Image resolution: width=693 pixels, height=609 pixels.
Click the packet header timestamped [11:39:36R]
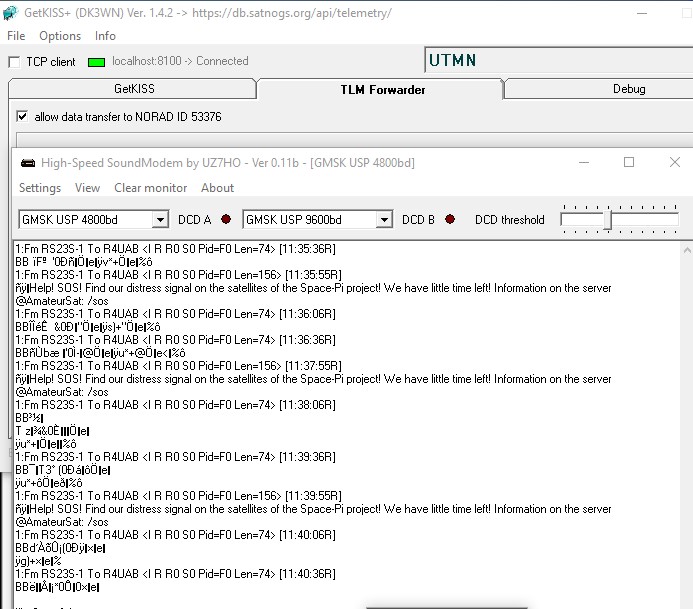[175, 457]
